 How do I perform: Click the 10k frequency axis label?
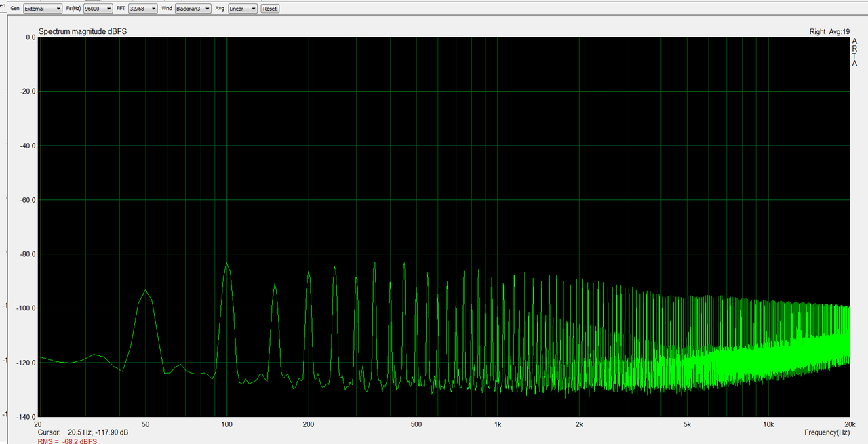pyautogui.click(x=768, y=424)
